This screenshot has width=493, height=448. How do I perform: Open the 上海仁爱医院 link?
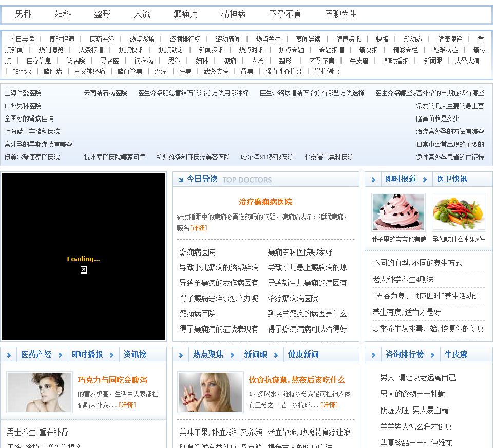pos(23,93)
